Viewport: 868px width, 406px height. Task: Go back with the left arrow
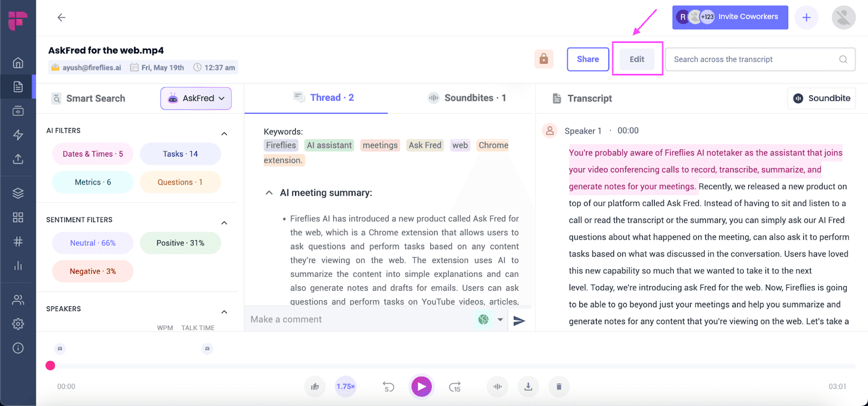[x=61, y=17]
